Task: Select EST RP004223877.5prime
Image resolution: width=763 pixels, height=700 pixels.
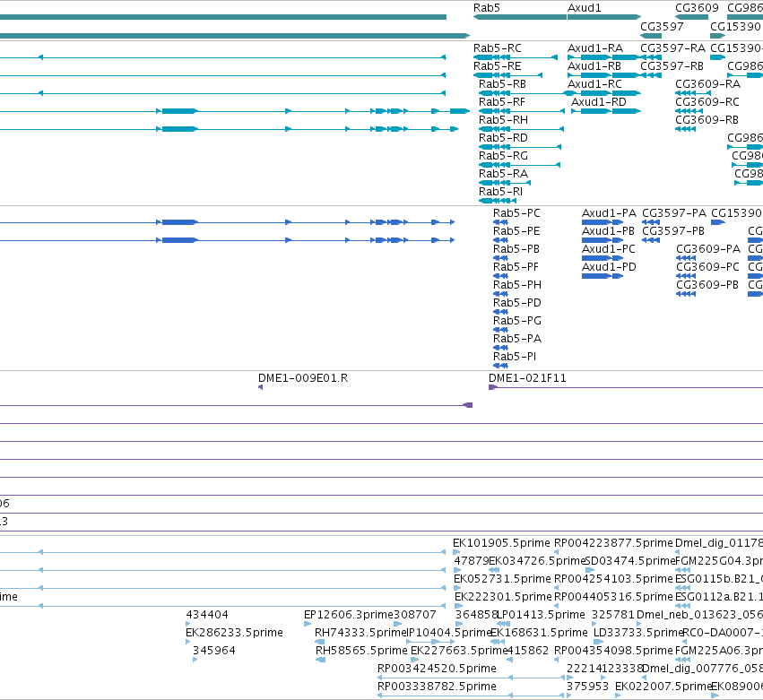Action: (613, 543)
